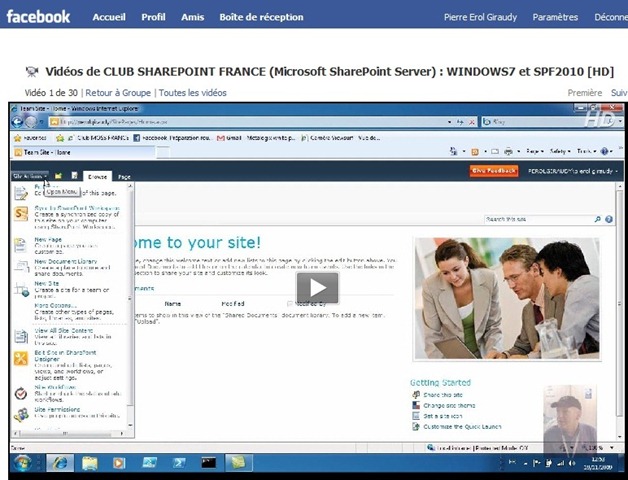The height and width of the screenshot is (480, 628).
Task: Open Pierre Erol Giraudy's profile link
Action: tap(480, 17)
